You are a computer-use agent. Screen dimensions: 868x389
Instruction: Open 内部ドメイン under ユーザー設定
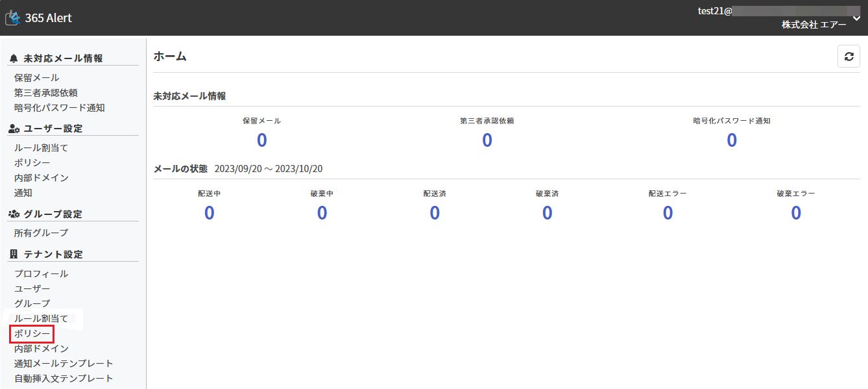tap(41, 178)
